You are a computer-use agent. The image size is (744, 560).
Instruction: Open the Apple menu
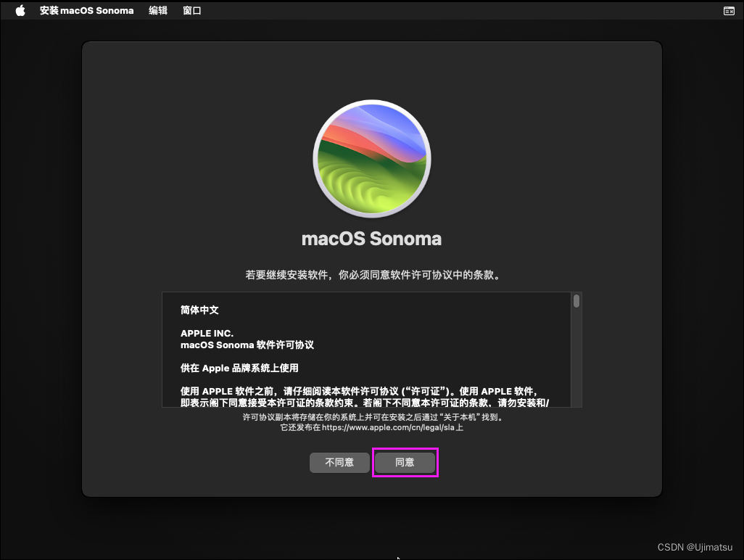click(x=20, y=10)
